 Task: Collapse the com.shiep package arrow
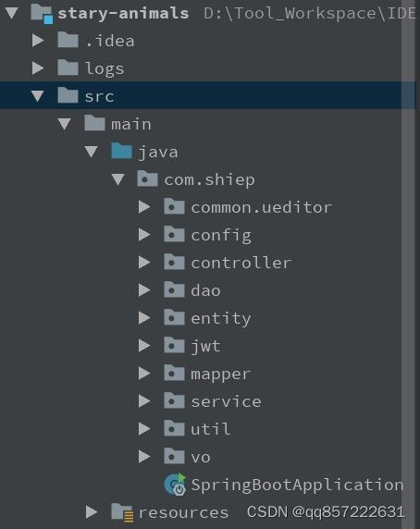pos(118,179)
